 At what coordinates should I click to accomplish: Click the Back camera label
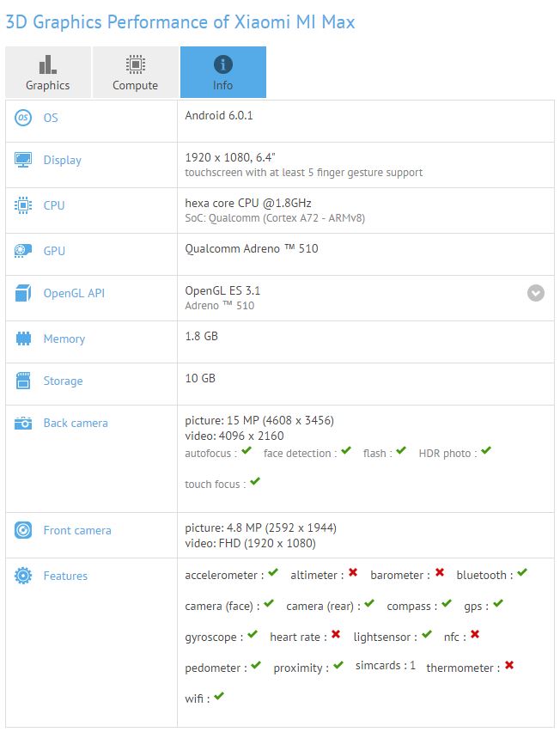coord(76,423)
